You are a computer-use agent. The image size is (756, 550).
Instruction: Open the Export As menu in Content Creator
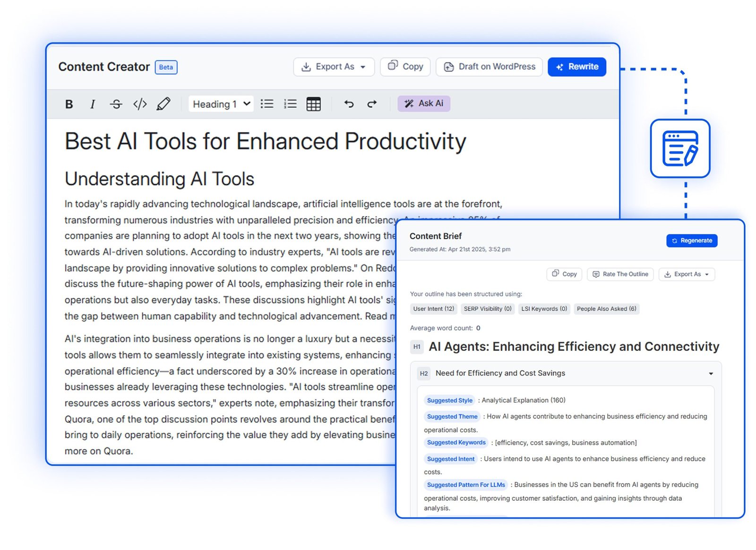coord(334,67)
